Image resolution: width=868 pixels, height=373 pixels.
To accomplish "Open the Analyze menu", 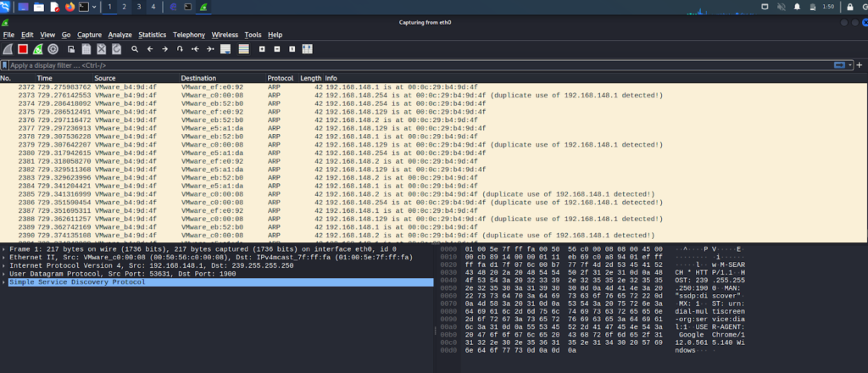I will click(120, 35).
